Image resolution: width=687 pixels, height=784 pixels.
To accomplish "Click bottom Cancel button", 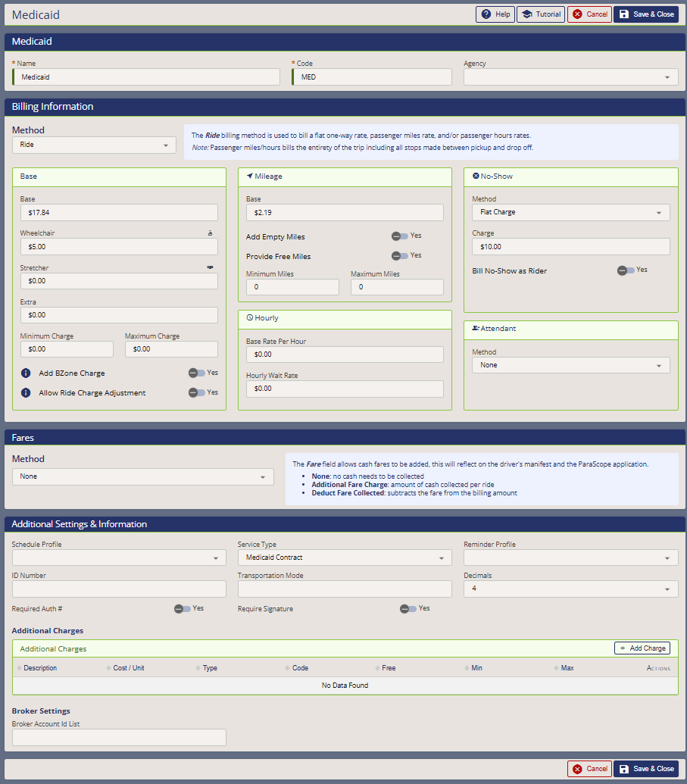I will click(589, 769).
